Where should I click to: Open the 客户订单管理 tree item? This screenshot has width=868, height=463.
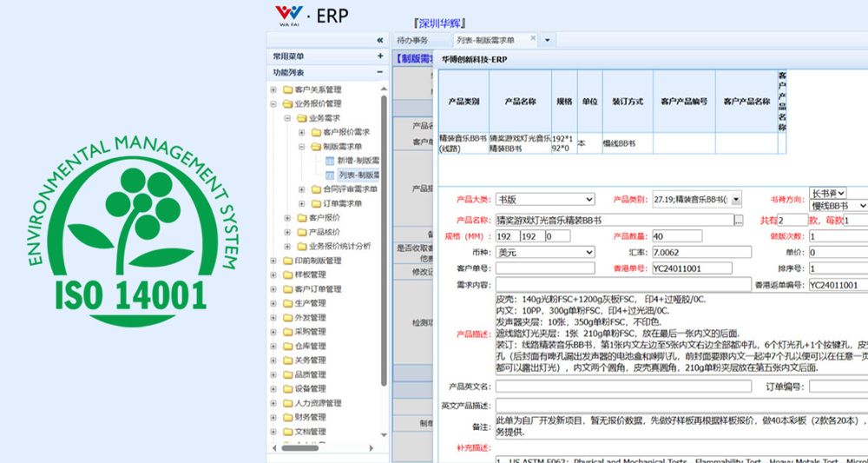tap(319, 289)
